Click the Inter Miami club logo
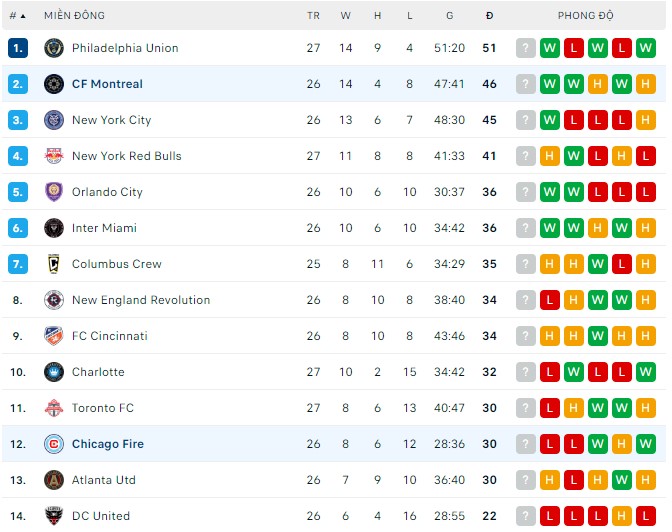Image resolution: width=672 pixels, height=532 pixels. coord(54,228)
